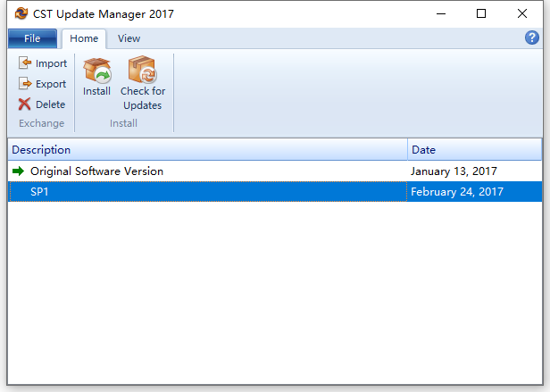Click the Install package icon
Image resolution: width=550 pixels, height=392 pixels.
96,69
